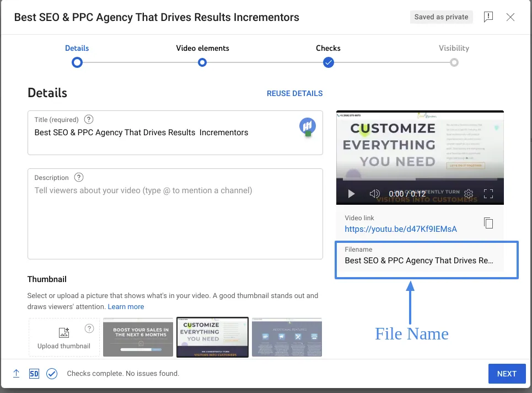Click the Details step circle marker
Screen dimensions: 532x393
point(77,62)
